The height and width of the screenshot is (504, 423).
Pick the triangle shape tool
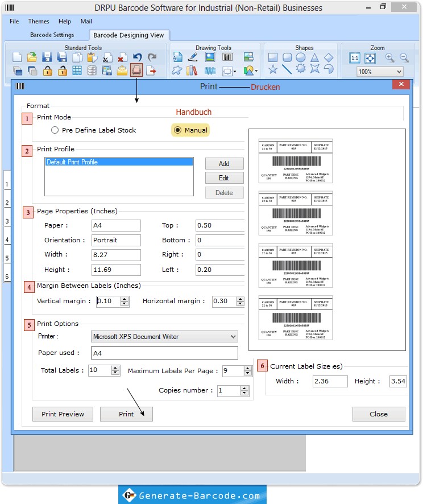pyautogui.click(x=314, y=57)
